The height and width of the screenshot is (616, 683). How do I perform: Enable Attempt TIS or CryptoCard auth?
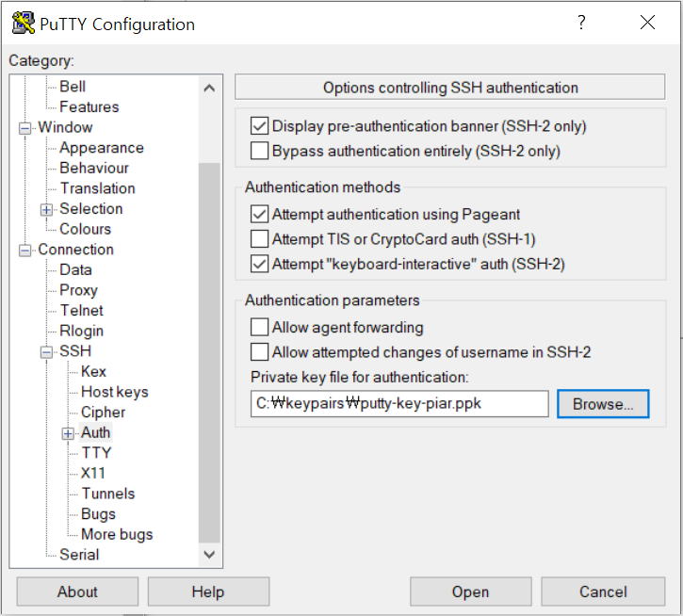[x=259, y=239]
